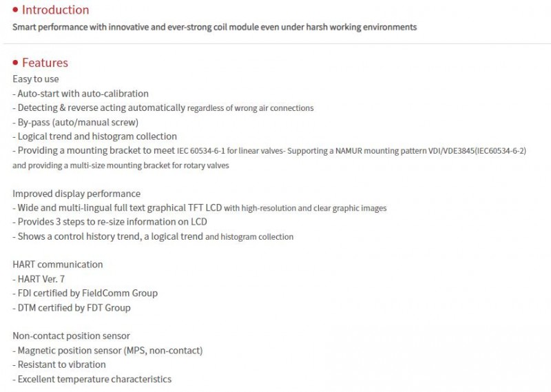Click the red bullet beside Features

[x=15, y=63]
